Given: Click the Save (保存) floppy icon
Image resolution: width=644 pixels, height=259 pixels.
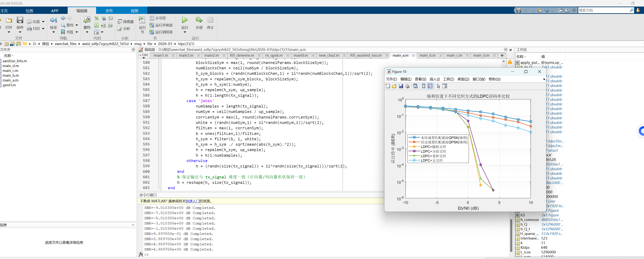Looking at the screenshot, I should (x=20, y=20).
